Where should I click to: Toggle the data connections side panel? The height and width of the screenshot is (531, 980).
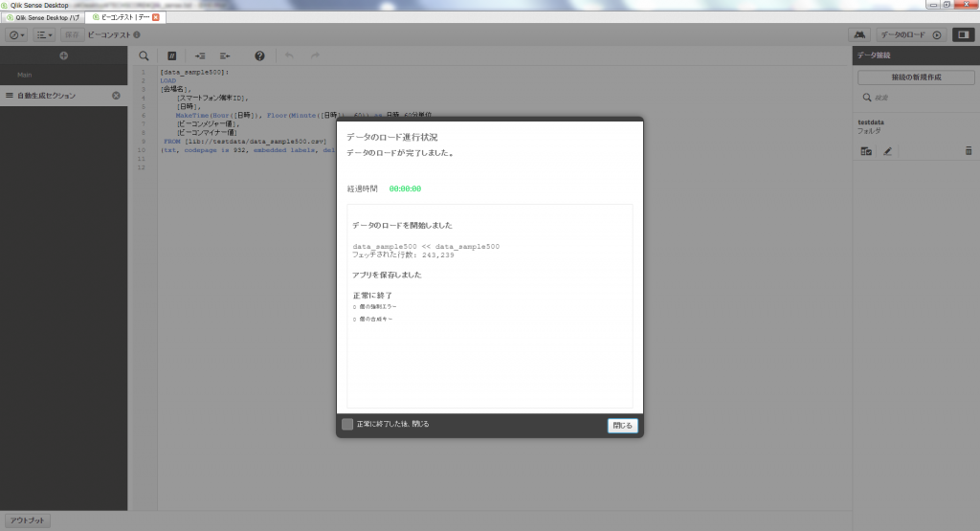tap(963, 34)
